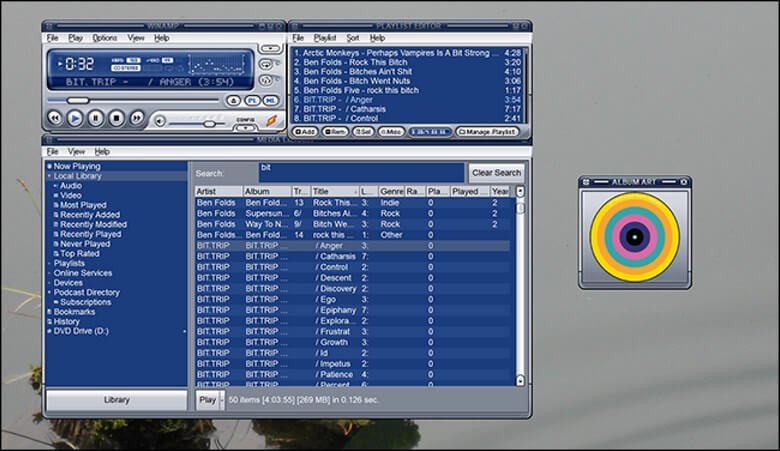
Task: Select Online Services in library tree
Action: 83,273
